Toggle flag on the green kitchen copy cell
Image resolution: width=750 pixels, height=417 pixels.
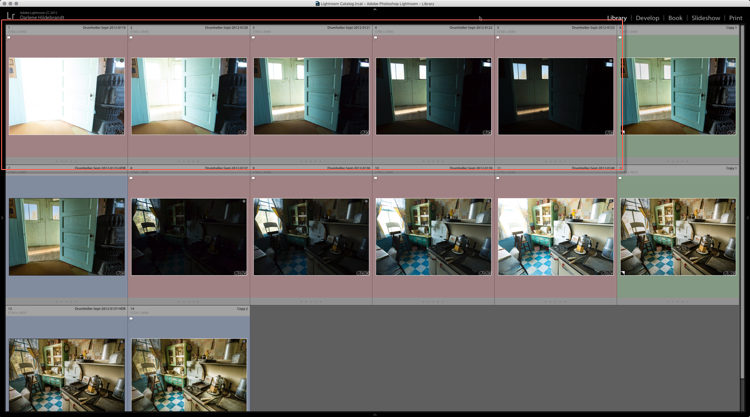[620, 178]
